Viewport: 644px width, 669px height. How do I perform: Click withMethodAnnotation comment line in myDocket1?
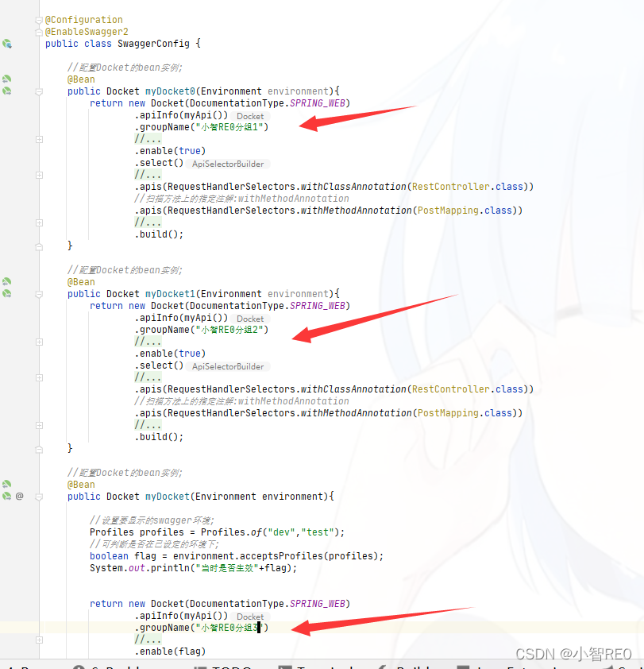[241, 401]
